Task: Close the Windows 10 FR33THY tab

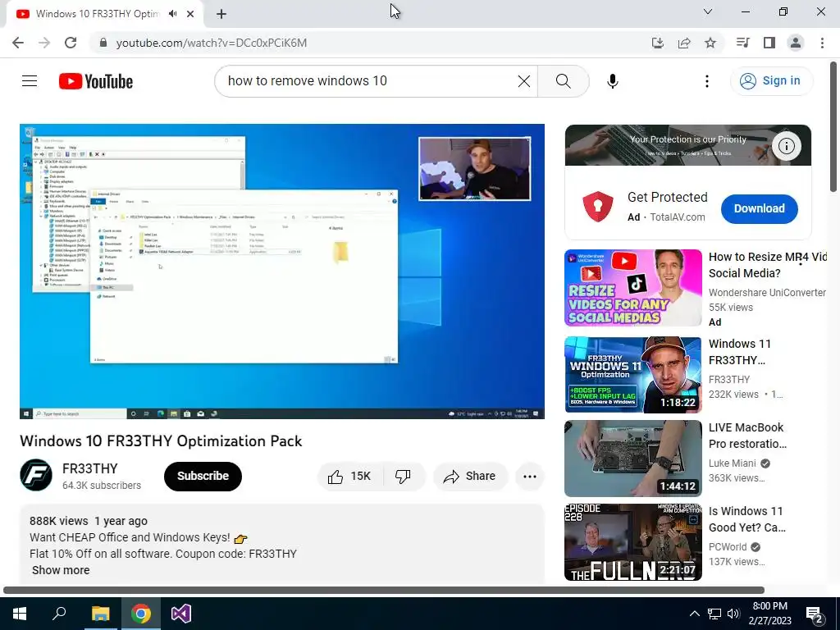Action: [190, 14]
